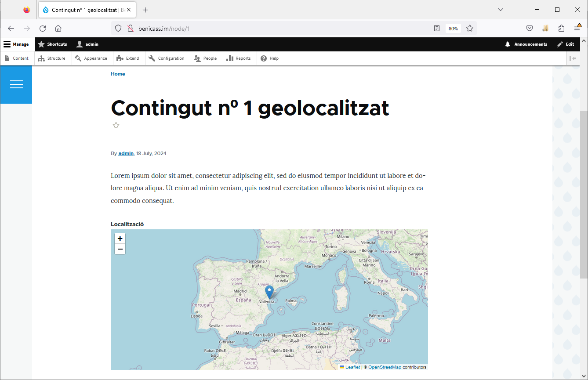Toggle toolbar orientation with the arrow icon

point(573,58)
